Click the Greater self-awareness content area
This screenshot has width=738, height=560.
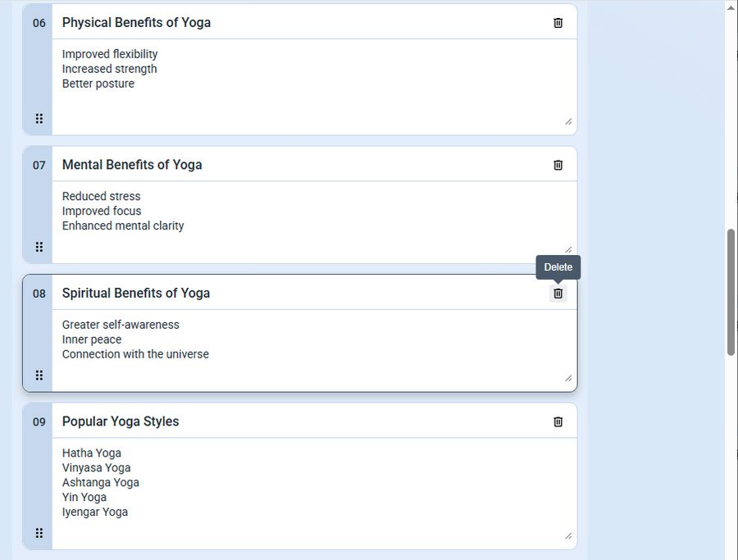pos(314,350)
